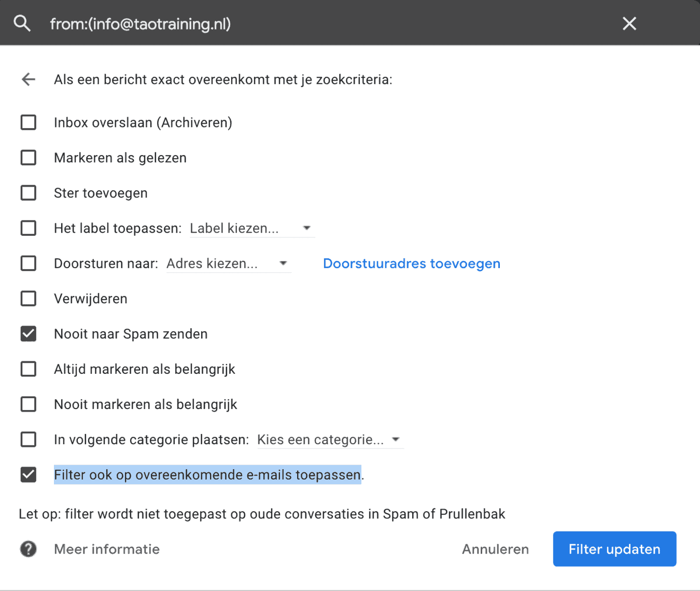
Task: Tick Nooit markeren als belangrijk
Action: [29, 404]
